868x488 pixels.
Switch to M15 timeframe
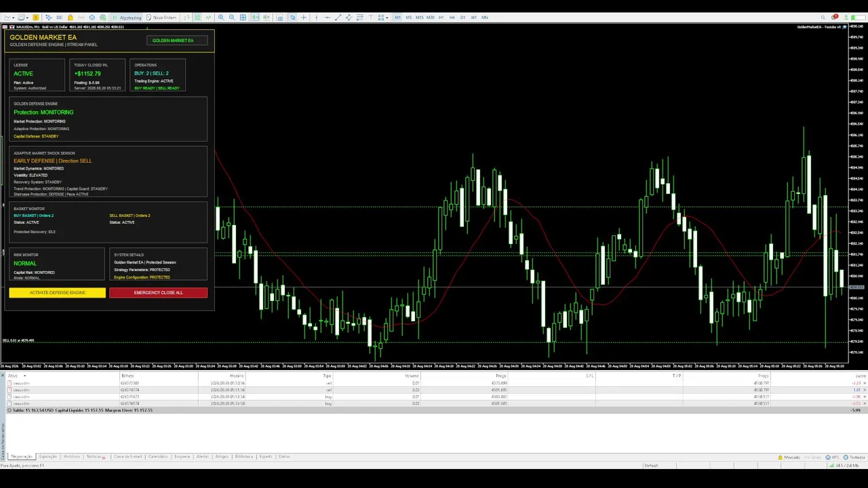pos(420,18)
